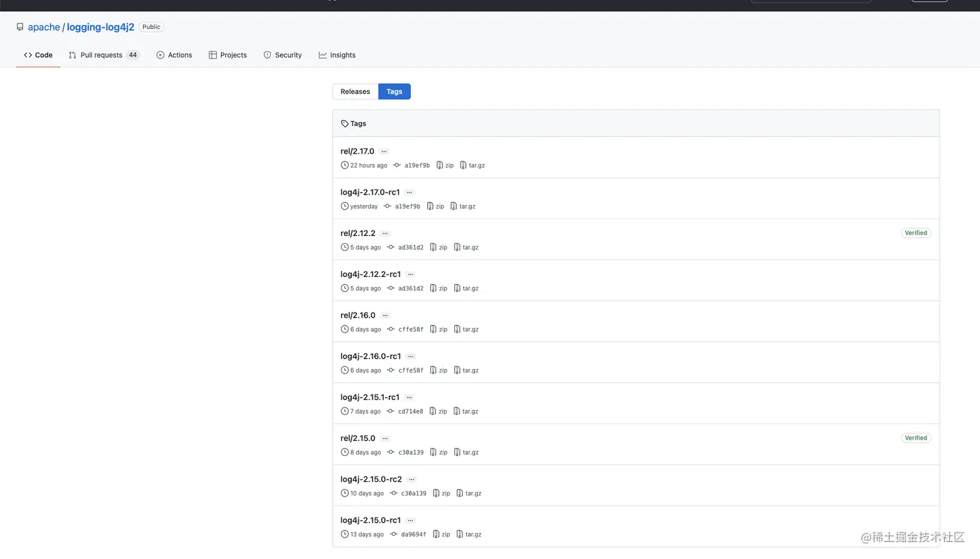Download the zip archive for log4j-2.15.1-rc1
The width and height of the screenshot is (980, 559).
coord(438,411)
